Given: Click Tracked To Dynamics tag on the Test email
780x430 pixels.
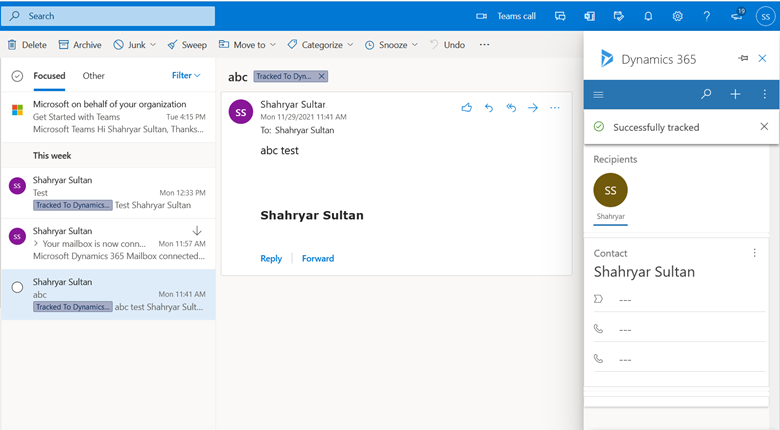Looking at the screenshot, I should pyautogui.click(x=73, y=205).
